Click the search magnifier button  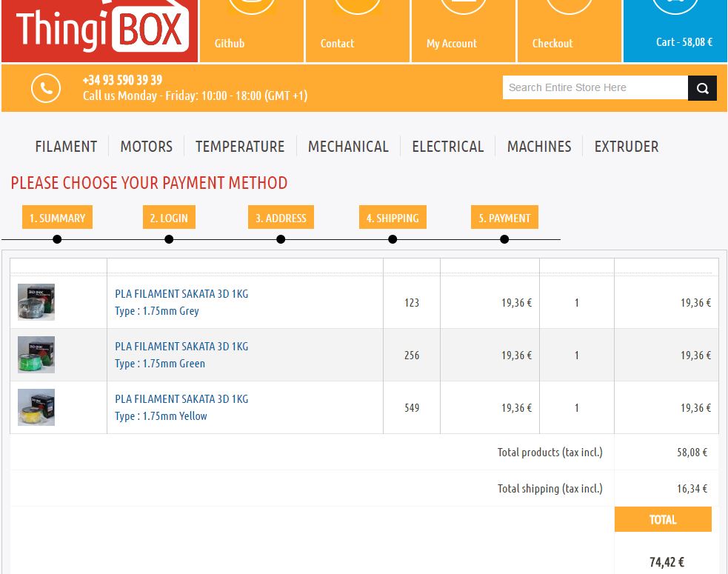(x=703, y=88)
